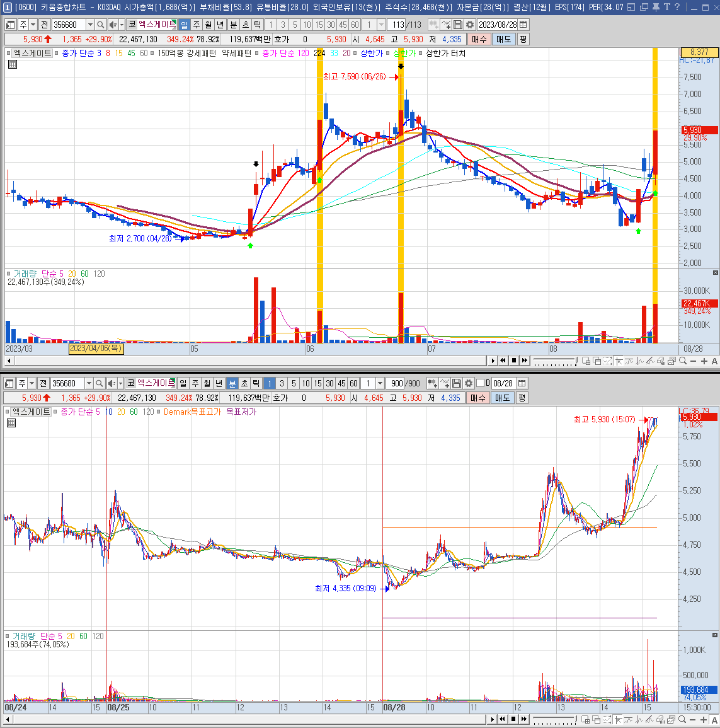Toggle 종가 단순 5 indicator checkbox in lower legend
This screenshot has height=728, width=720.
[55, 412]
